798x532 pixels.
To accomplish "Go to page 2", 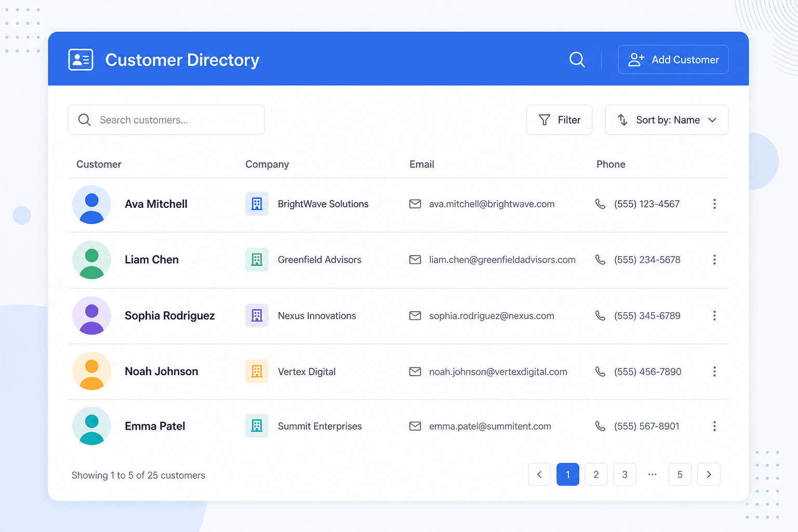I will point(596,474).
